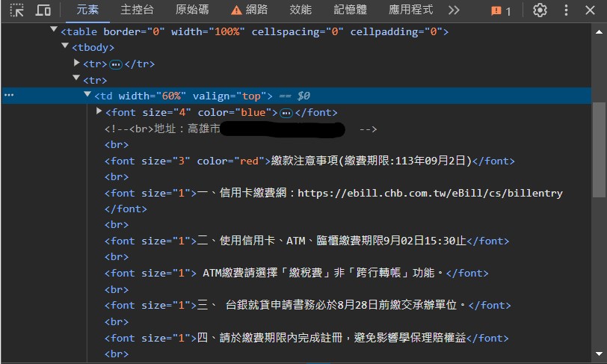This screenshot has height=364, width=607.
Task: Open DevTools settings gear
Action: pos(540,10)
